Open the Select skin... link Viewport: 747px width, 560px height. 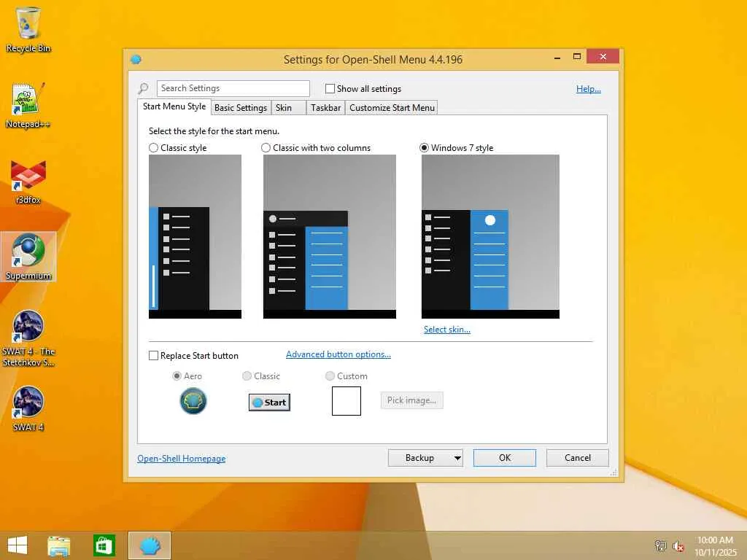point(447,330)
